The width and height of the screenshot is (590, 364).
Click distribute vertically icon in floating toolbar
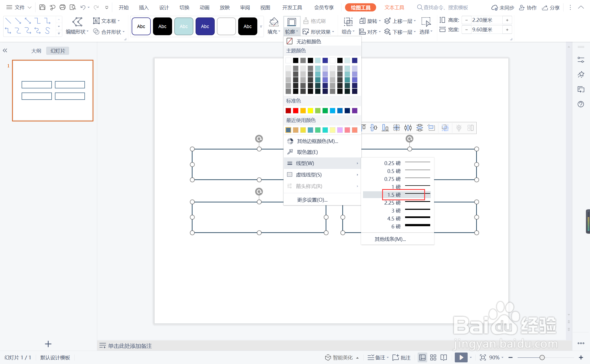click(420, 128)
